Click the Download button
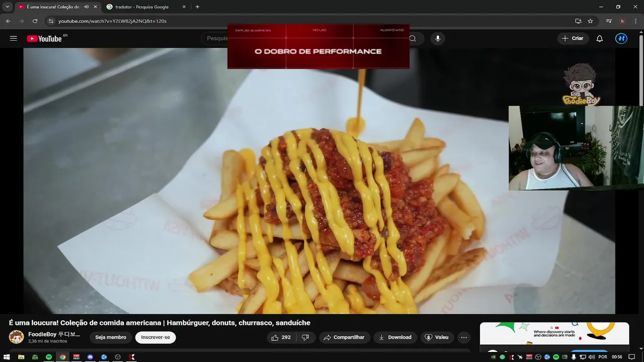Screen dimensions: 644x362 point(395,337)
